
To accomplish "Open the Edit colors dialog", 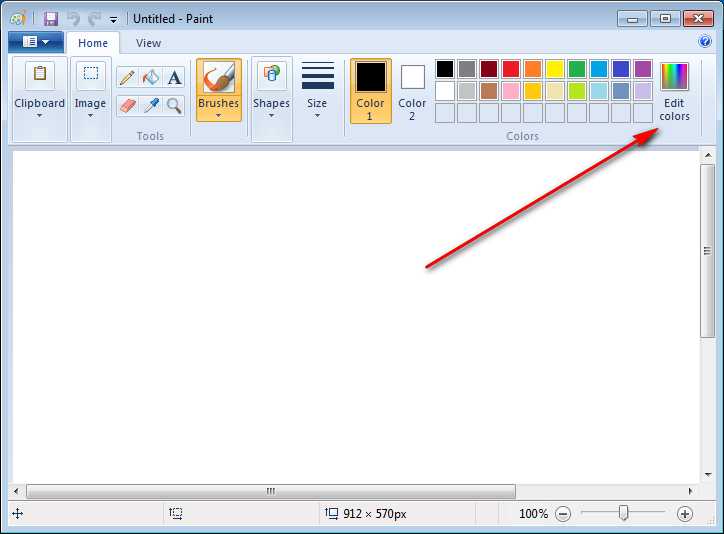I will (x=674, y=91).
